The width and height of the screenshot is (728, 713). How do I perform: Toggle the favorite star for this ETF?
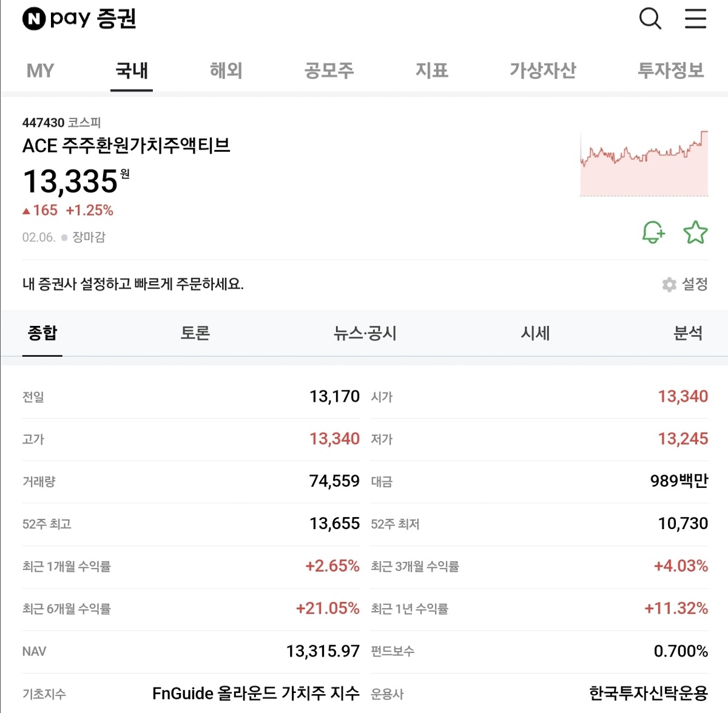(695, 232)
